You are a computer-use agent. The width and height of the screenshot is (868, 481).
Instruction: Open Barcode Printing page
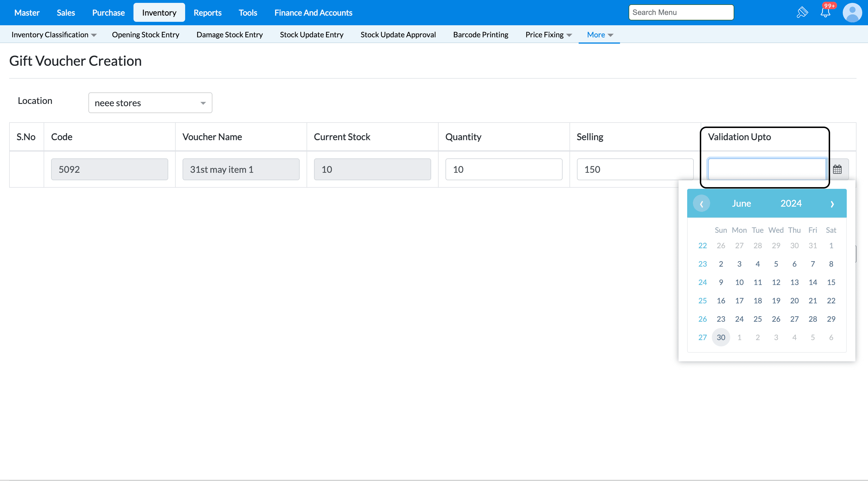coord(480,35)
